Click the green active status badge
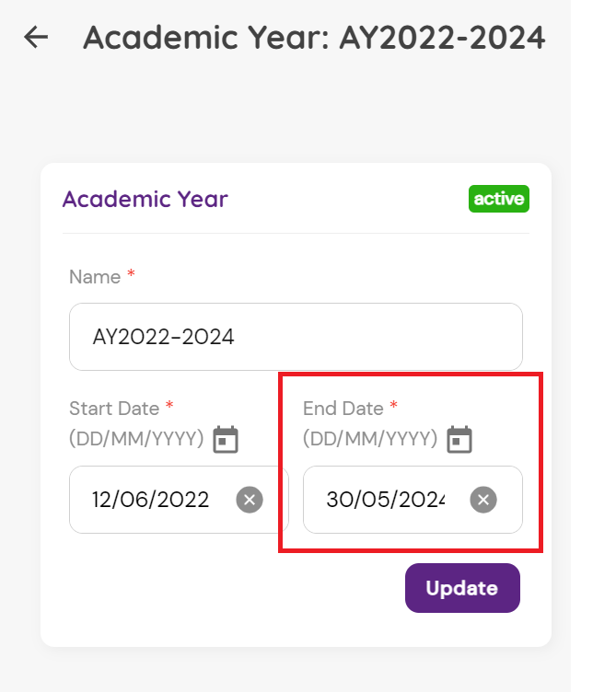616x692 pixels. coord(498,199)
